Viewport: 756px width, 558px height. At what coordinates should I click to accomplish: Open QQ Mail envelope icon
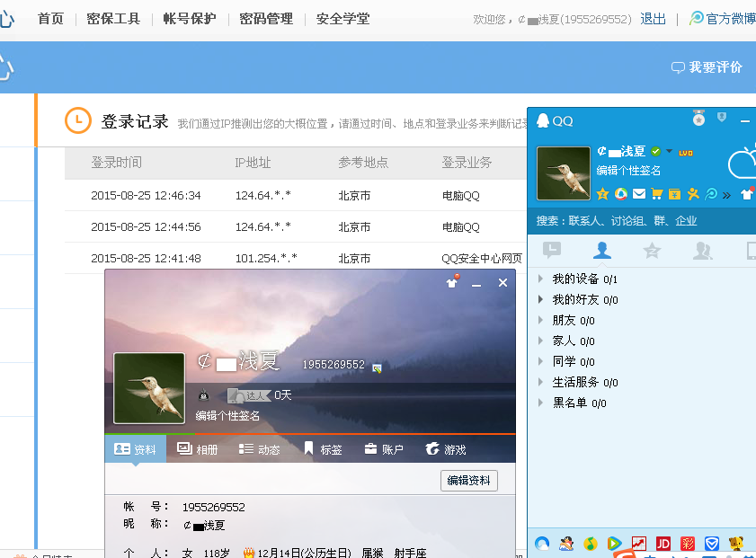[x=639, y=194]
